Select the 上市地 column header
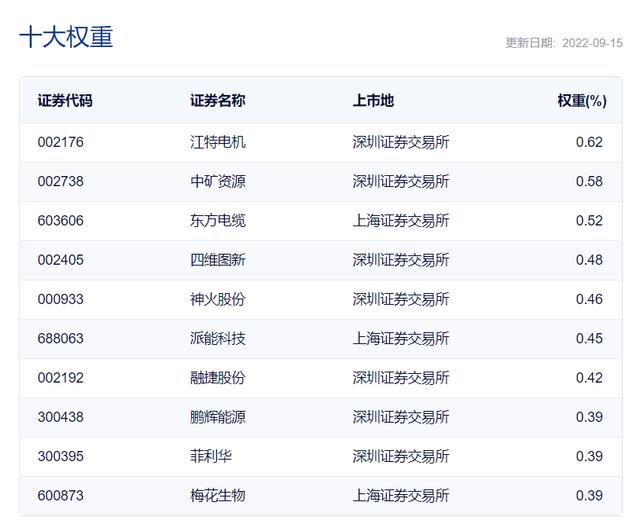Screen dimensions: 640x524 pyautogui.click(x=373, y=100)
